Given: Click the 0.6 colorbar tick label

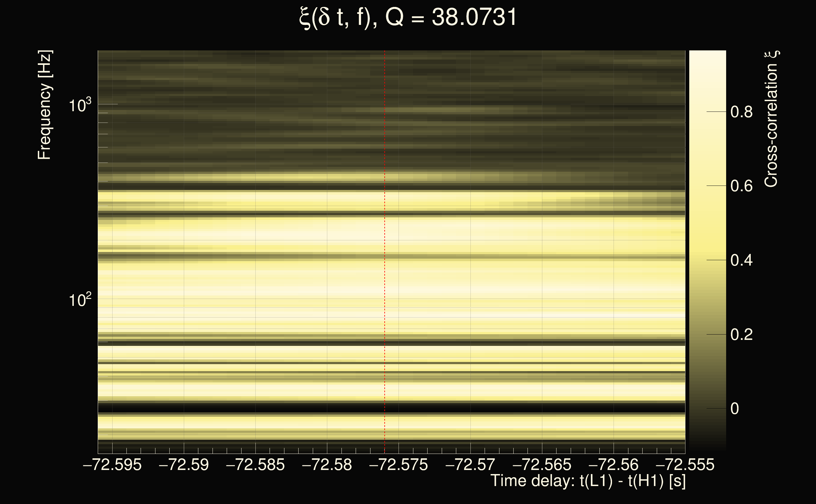Looking at the screenshot, I should [x=741, y=186].
